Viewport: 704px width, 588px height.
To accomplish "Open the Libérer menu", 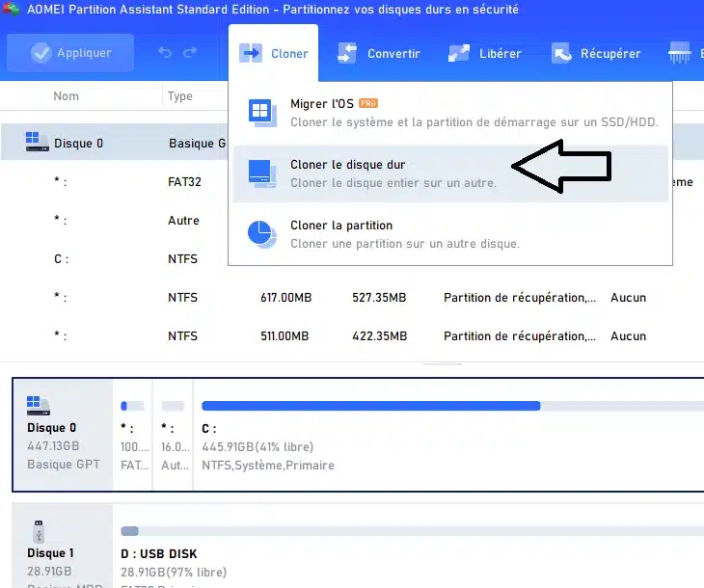I will 485,53.
